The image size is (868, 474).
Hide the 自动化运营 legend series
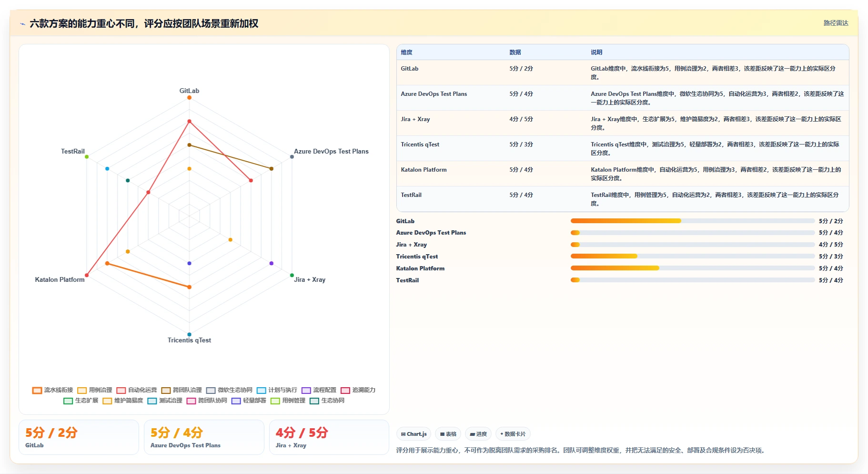click(137, 390)
